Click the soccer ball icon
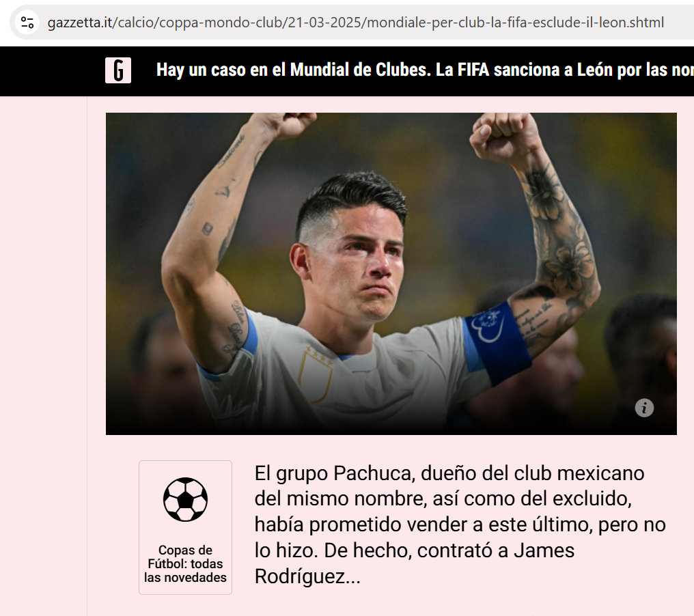 pos(185,499)
